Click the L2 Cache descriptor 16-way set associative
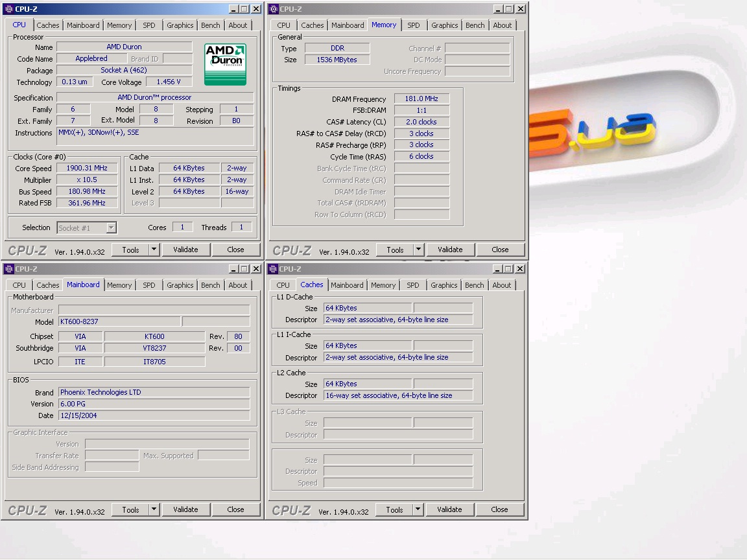The height and width of the screenshot is (560, 747). click(398, 395)
